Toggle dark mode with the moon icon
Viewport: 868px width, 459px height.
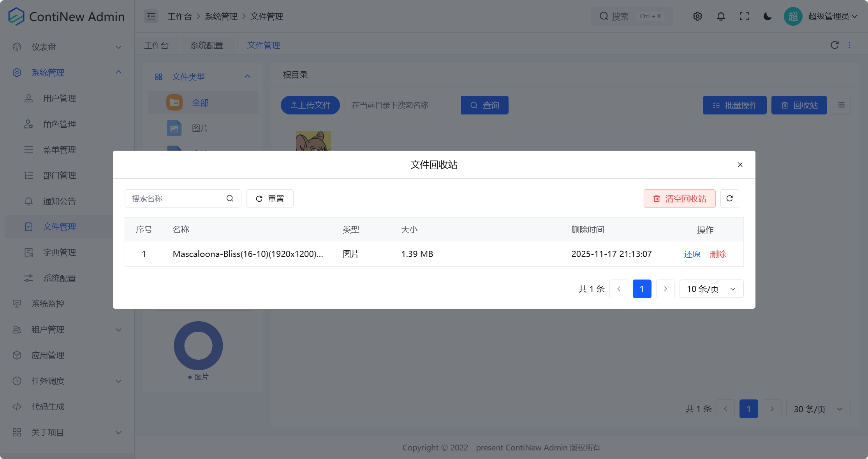768,16
